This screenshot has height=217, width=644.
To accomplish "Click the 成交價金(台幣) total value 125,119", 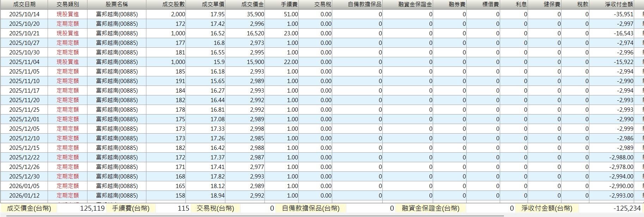I will [92, 209].
